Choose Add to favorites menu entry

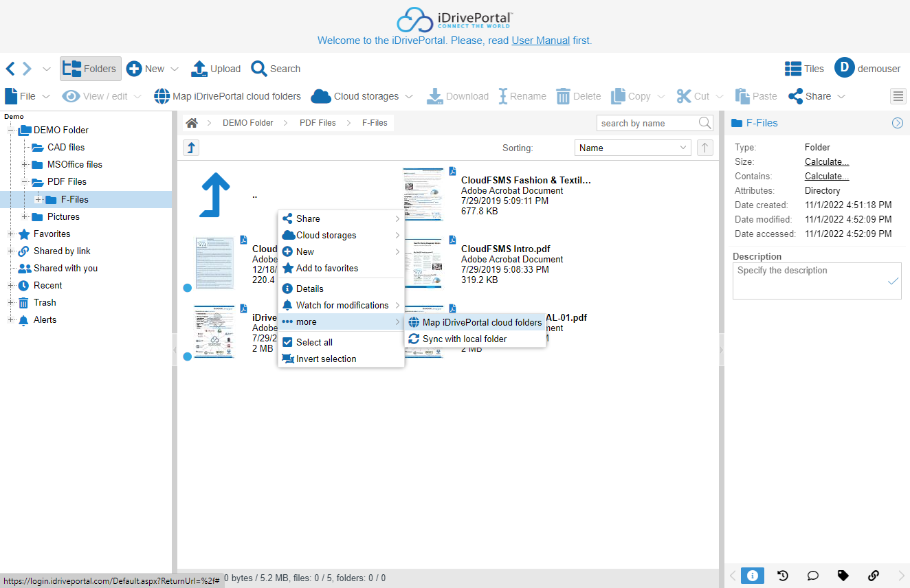326,268
